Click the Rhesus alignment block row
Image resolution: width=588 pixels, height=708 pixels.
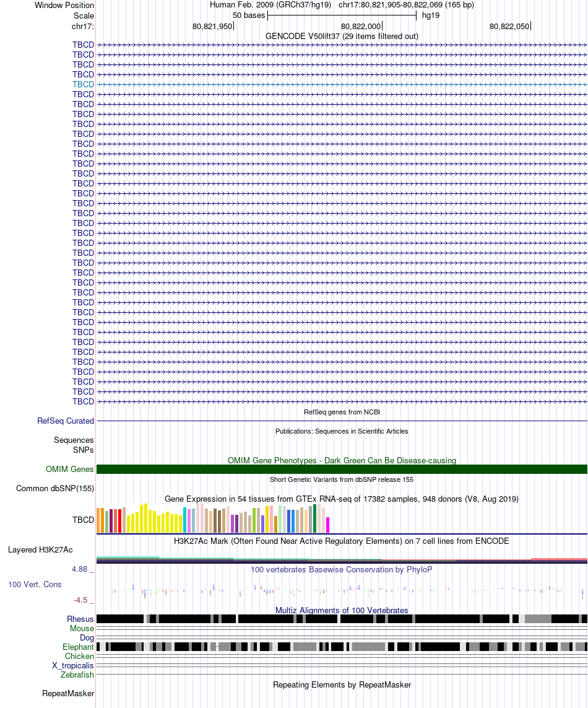pyautogui.click(x=342, y=619)
